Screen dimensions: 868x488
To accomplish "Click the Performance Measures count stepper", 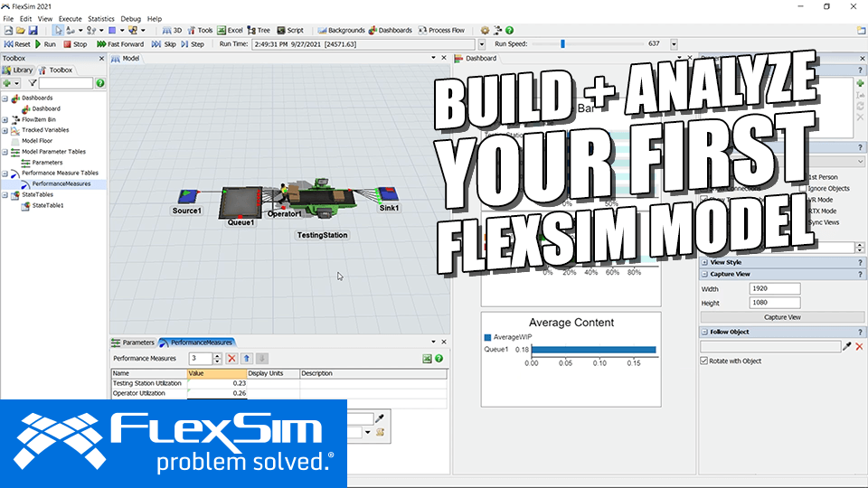I will click(x=217, y=359).
